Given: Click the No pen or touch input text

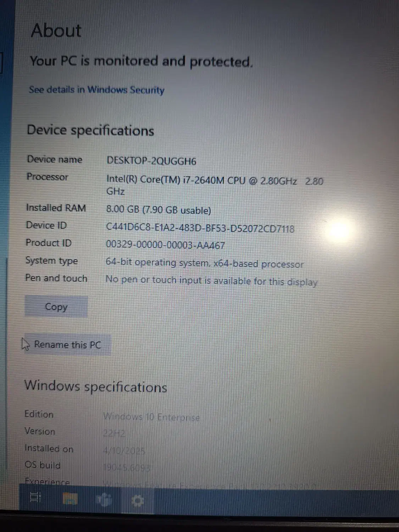Looking at the screenshot, I should [x=211, y=281].
